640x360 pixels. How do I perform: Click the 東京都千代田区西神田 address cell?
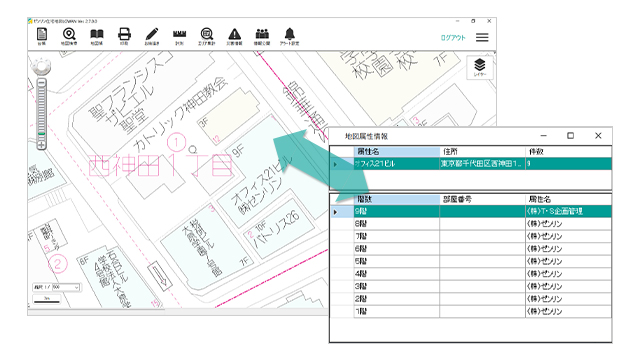(483, 164)
